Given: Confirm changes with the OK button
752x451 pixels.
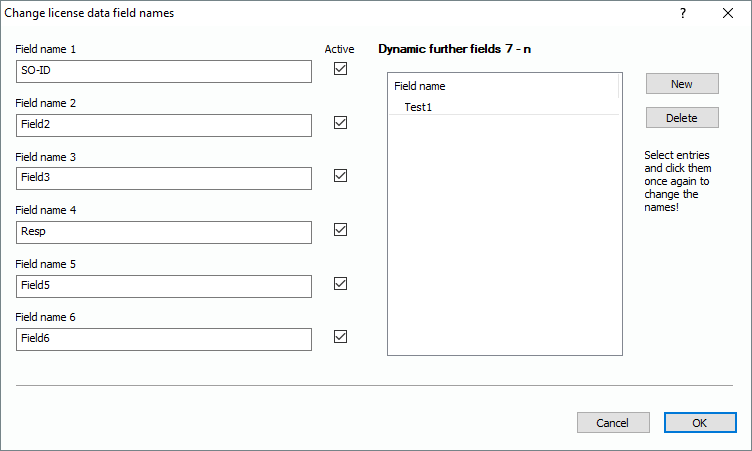Looking at the screenshot, I should [699, 422].
